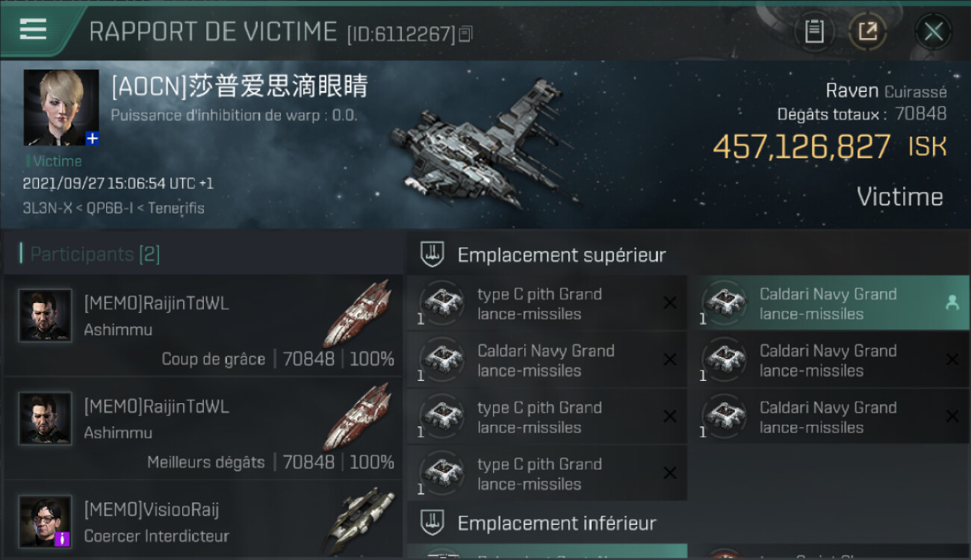Image resolution: width=971 pixels, height=560 pixels.
Task: Click the plus badge on victim portrait
Action: [x=92, y=139]
